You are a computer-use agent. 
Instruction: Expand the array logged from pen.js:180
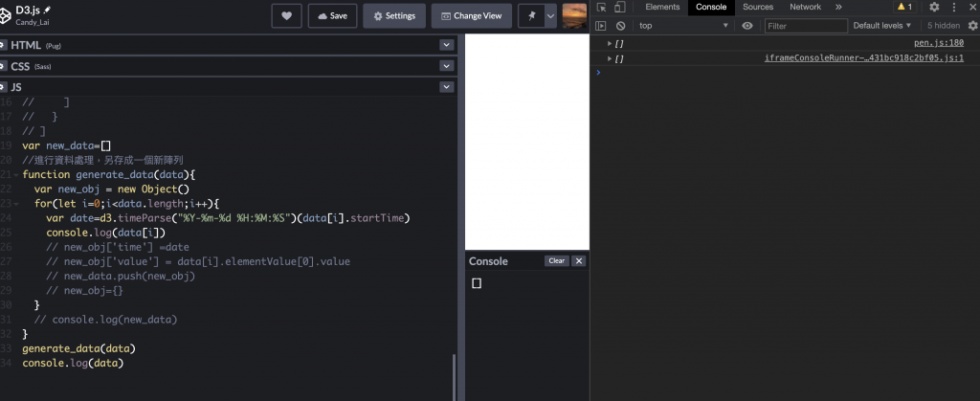pyautogui.click(x=610, y=43)
